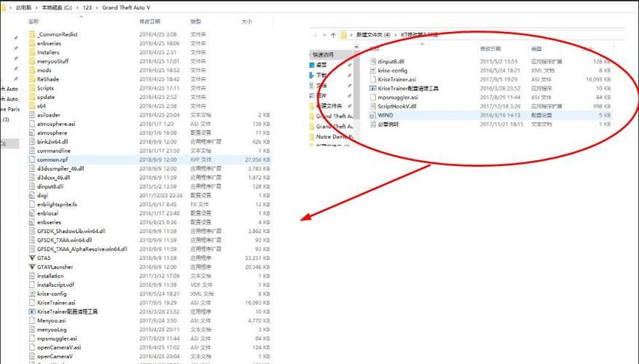
Task: Click the Up arrow in right window
Action: click(x=334, y=35)
